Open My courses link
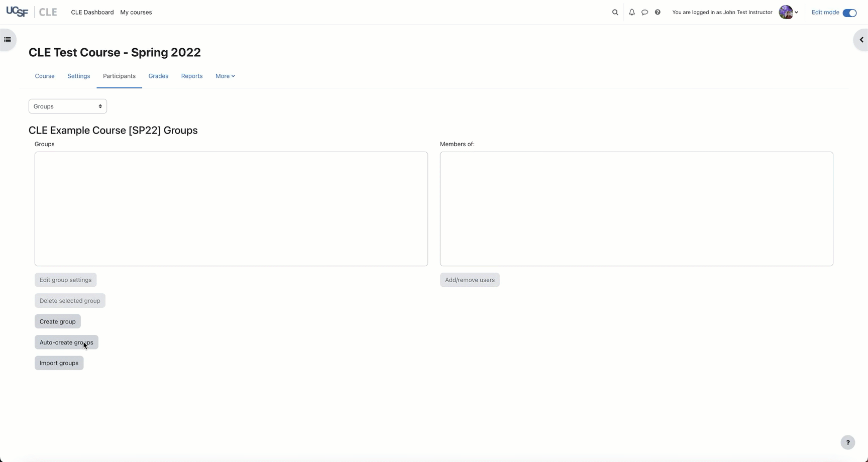Screen dimensions: 868x462 click(136, 12)
